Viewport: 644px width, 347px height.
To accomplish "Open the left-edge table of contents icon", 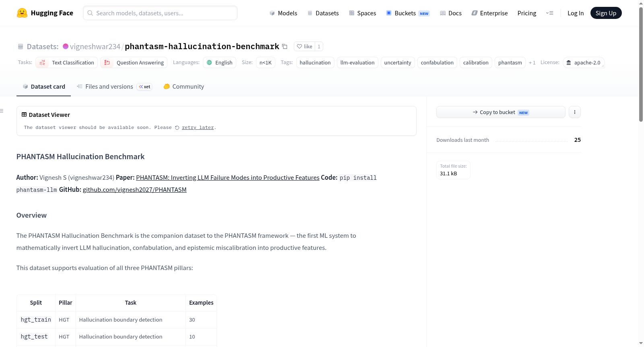I will [2, 111].
